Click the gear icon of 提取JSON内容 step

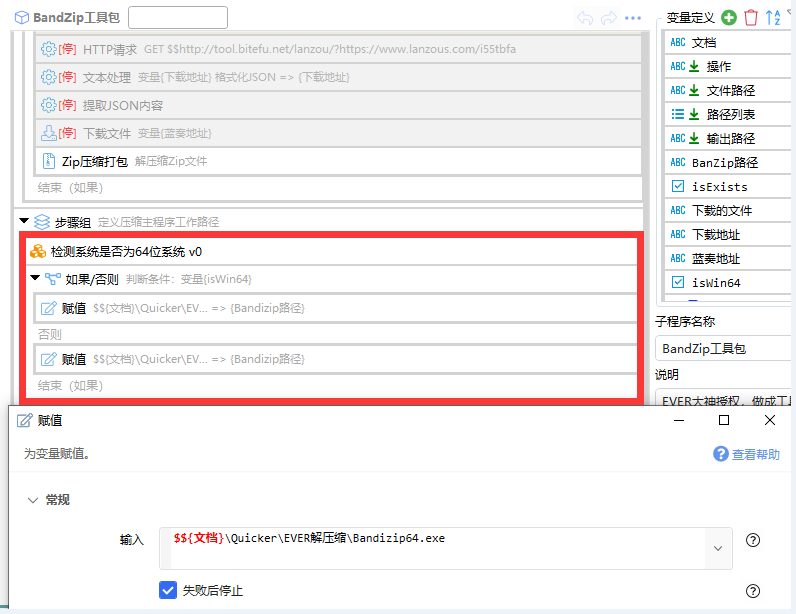(48, 105)
